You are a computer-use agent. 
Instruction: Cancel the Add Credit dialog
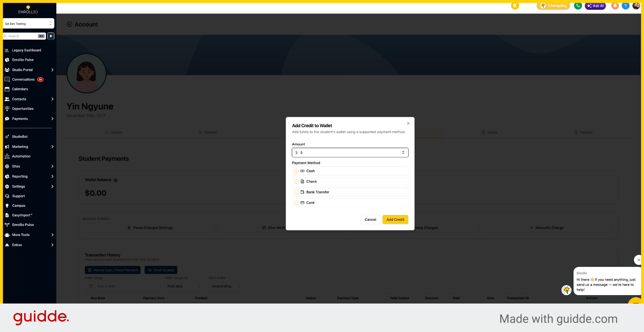(x=370, y=220)
